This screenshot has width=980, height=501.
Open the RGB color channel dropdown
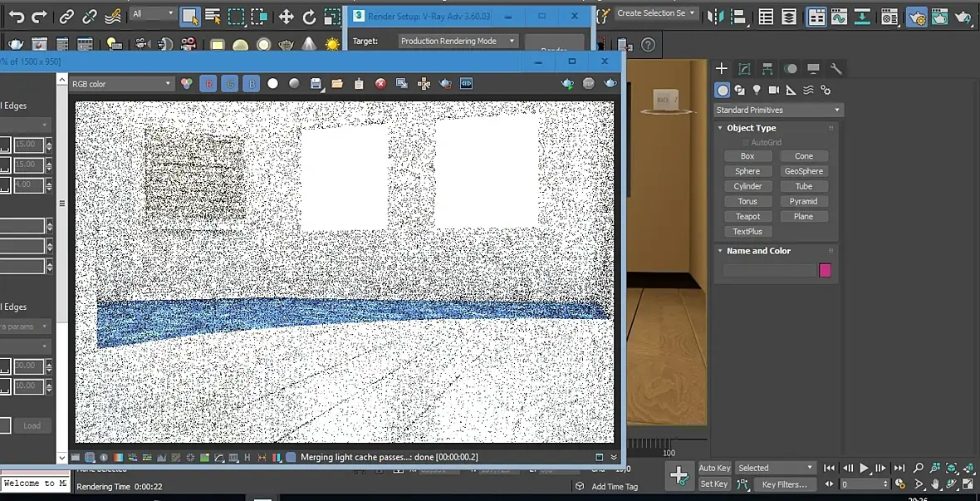121,84
